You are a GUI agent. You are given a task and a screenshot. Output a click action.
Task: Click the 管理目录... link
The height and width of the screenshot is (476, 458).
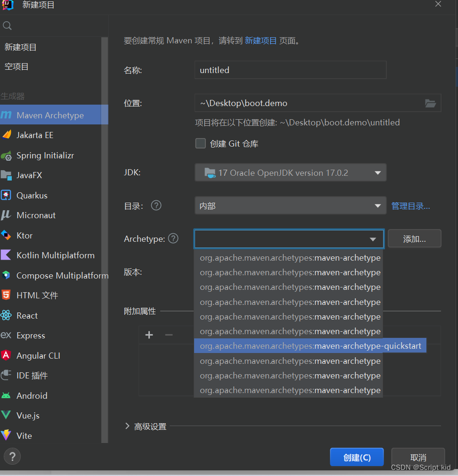pyautogui.click(x=410, y=206)
